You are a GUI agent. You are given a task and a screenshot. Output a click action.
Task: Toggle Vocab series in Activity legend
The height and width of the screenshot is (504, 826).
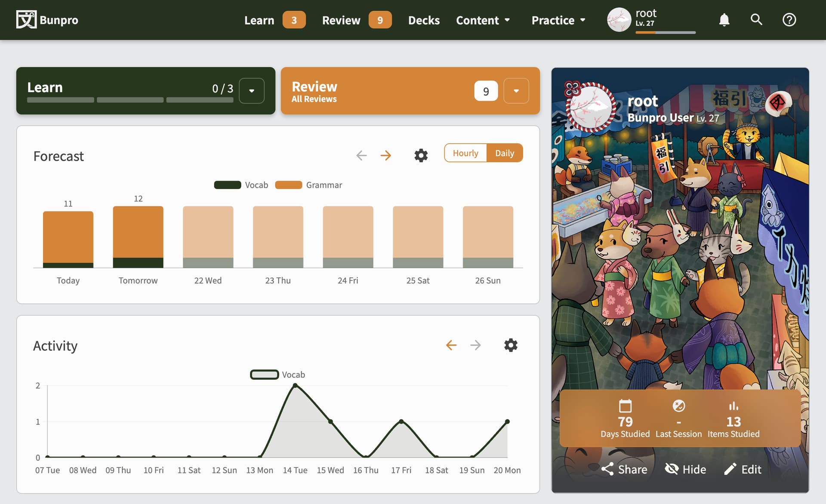point(265,375)
